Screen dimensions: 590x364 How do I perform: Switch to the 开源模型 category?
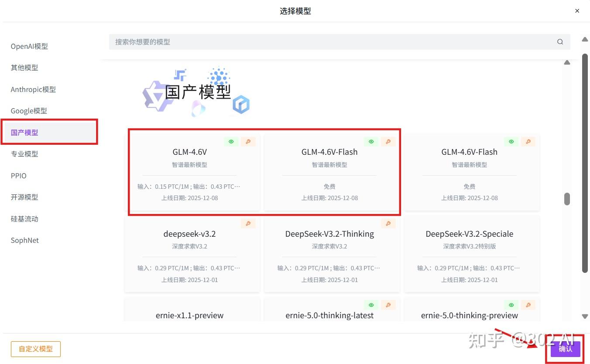(24, 197)
